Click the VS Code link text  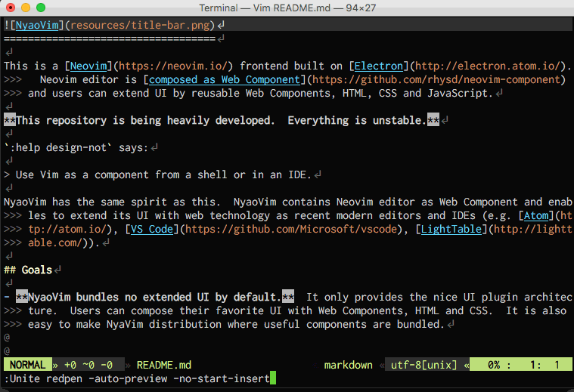coord(152,230)
